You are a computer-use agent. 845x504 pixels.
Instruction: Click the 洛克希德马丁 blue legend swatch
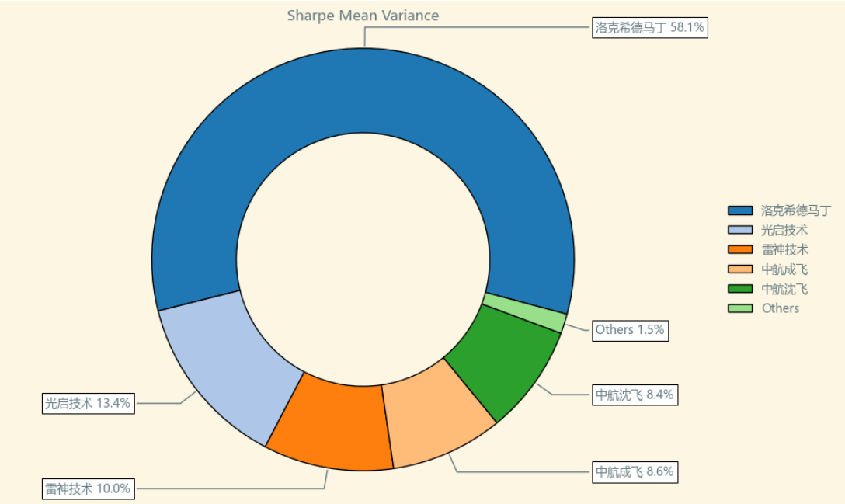(740, 210)
